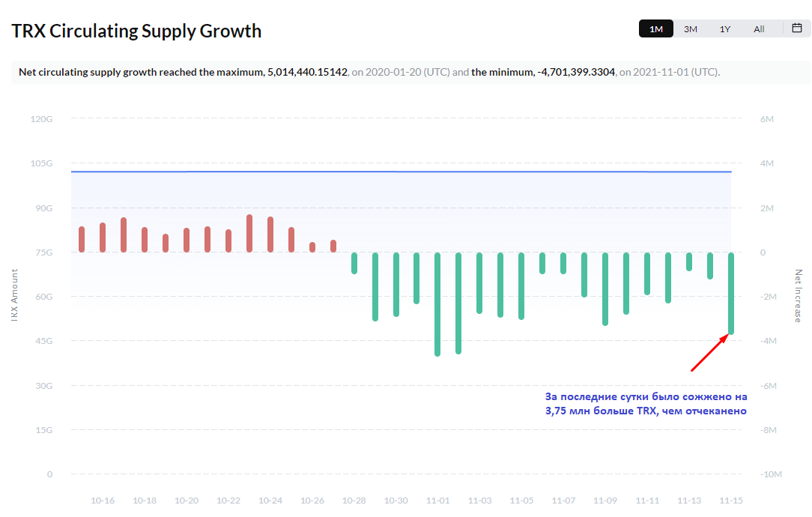The height and width of the screenshot is (517, 812).
Task: Open the calendar date picker icon
Action: pyautogui.click(x=797, y=28)
